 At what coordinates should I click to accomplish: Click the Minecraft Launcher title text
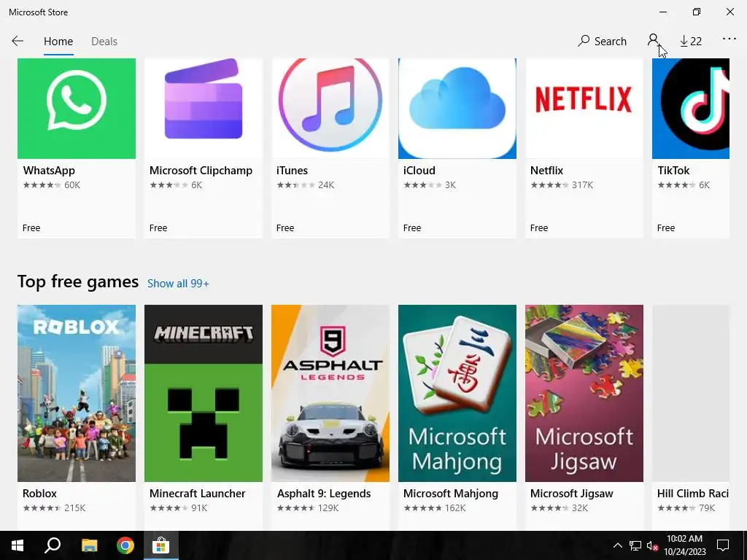tap(197, 494)
